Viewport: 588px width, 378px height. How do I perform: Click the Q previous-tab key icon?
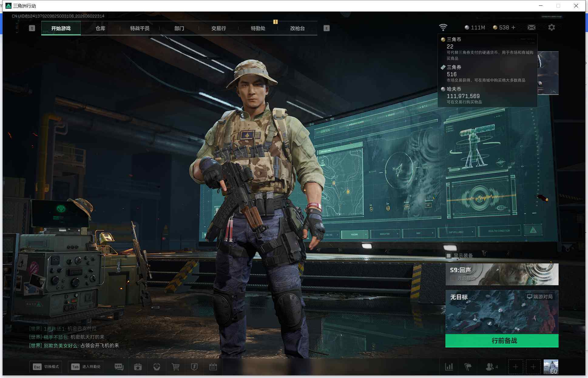pos(32,28)
